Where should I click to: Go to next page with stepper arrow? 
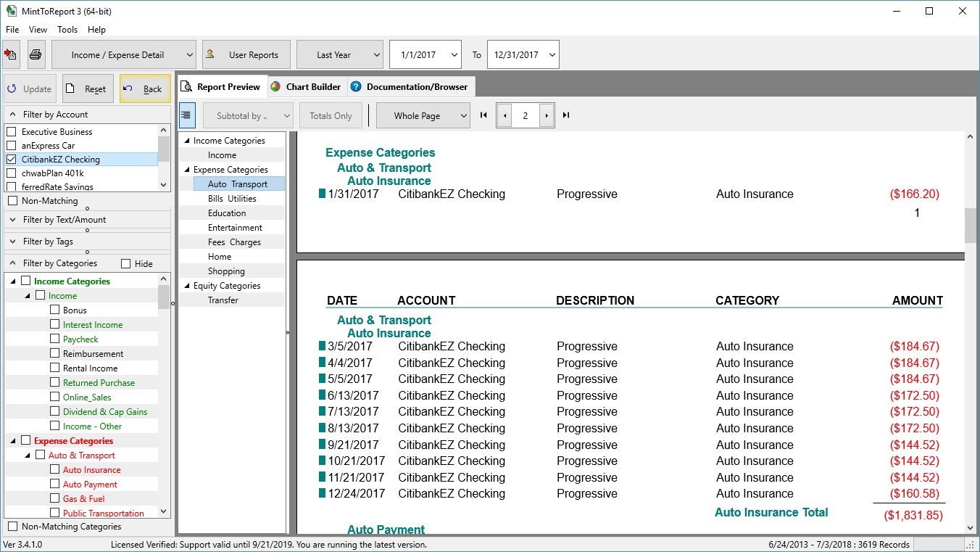[x=547, y=115]
